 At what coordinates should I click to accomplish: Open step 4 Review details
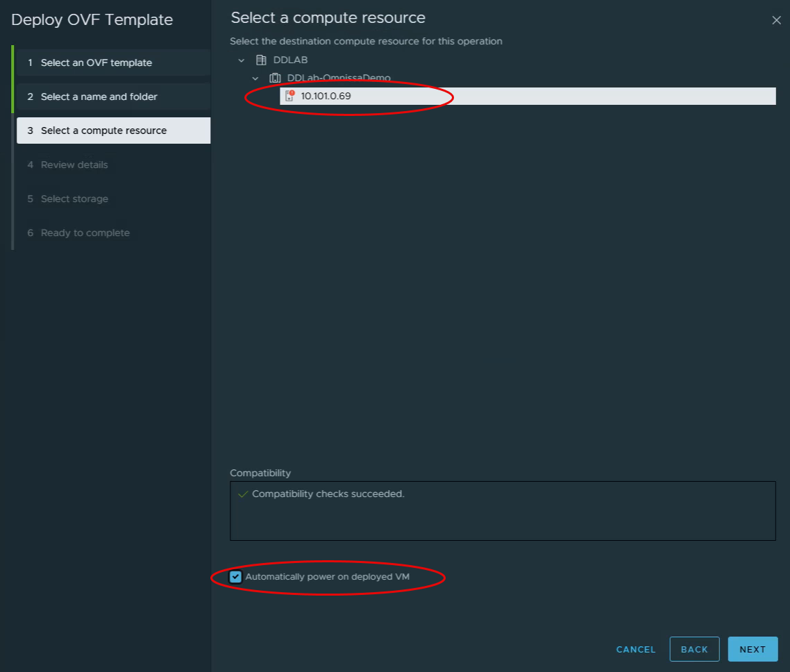point(74,165)
